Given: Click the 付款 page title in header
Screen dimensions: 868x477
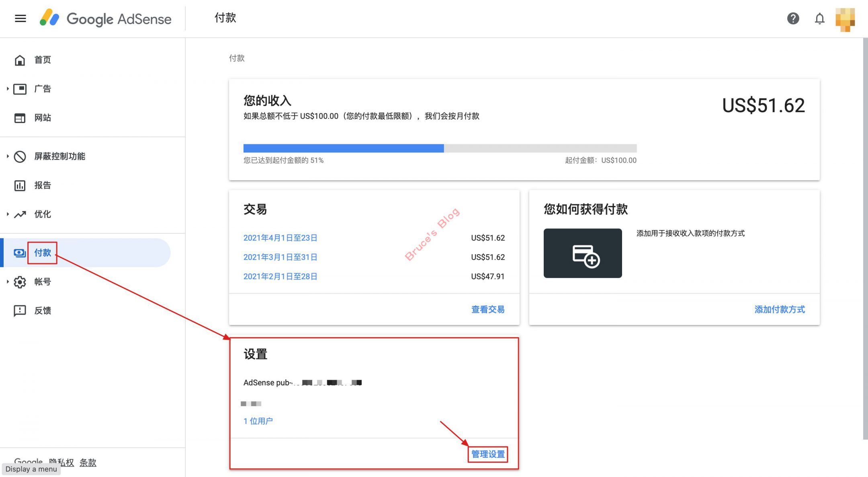Looking at the screenshot, I should (x=225, y=18).
